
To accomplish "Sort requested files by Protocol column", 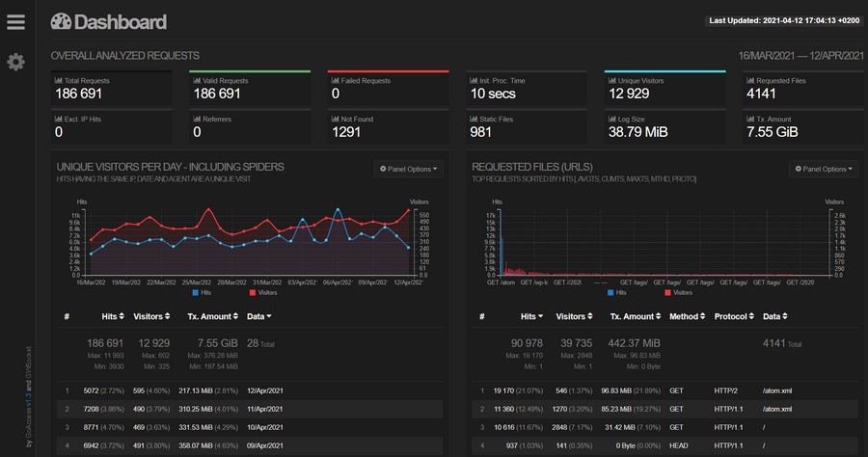I will click(x=734, y=316).
